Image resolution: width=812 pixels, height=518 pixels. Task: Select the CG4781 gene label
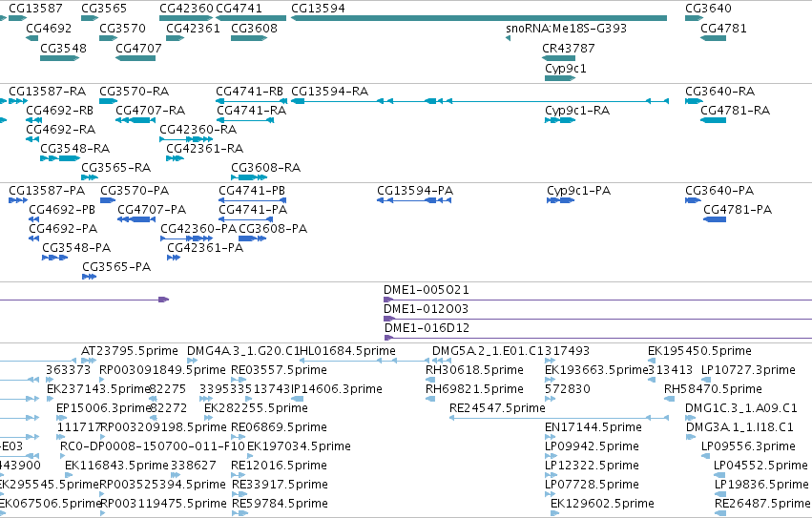coord(723,29)
